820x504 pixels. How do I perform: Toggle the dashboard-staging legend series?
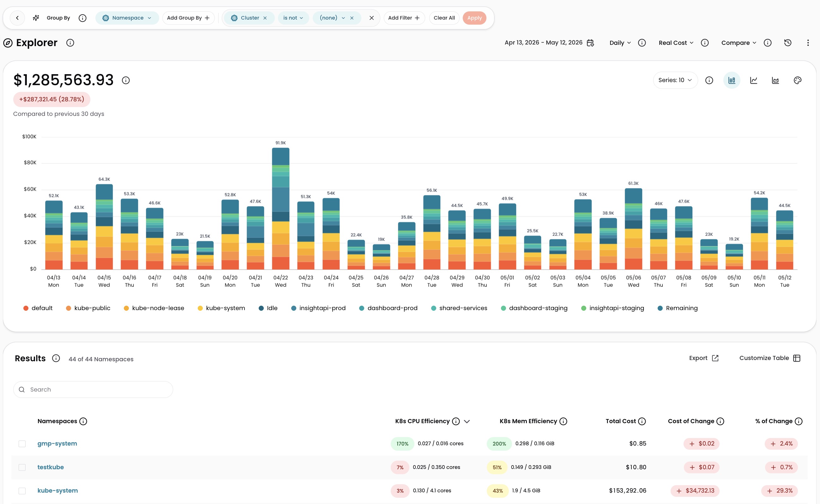(534, 308)
